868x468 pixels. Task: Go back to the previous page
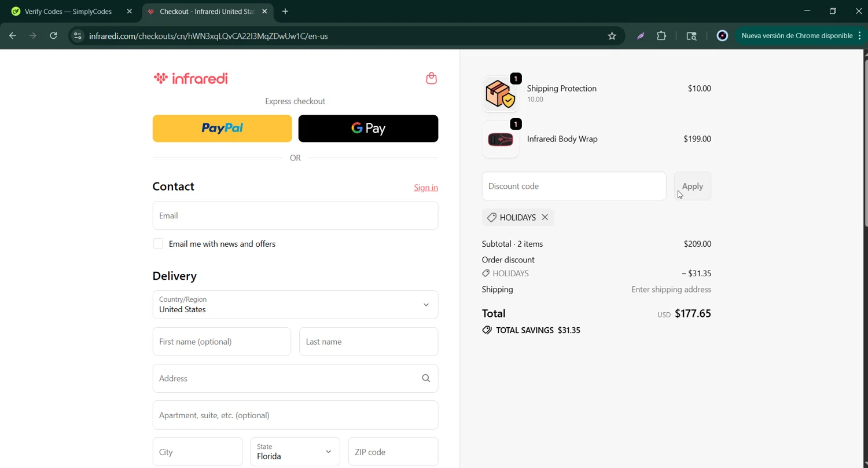pos(13,36)
